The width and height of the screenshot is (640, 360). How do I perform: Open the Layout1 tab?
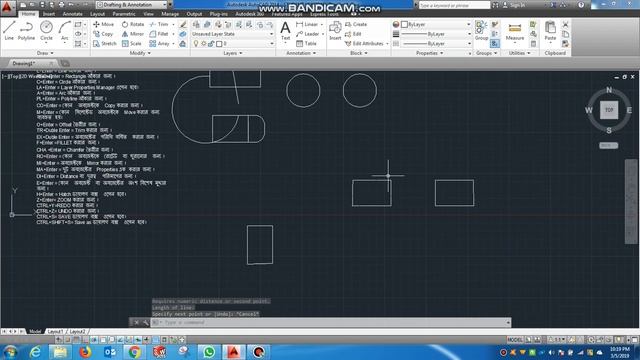pyautogui.click(x=56, y=331)
